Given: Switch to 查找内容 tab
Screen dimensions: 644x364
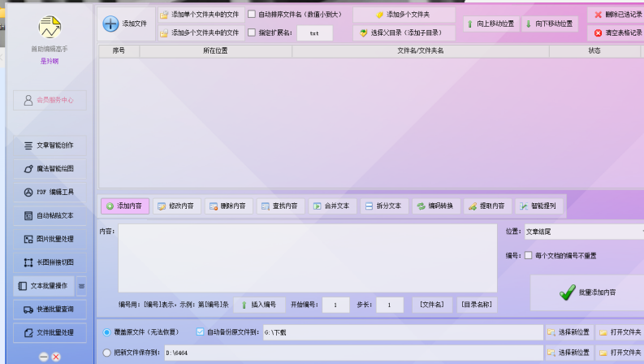Looking at the screenshot, I should click(x=280, y=206).
